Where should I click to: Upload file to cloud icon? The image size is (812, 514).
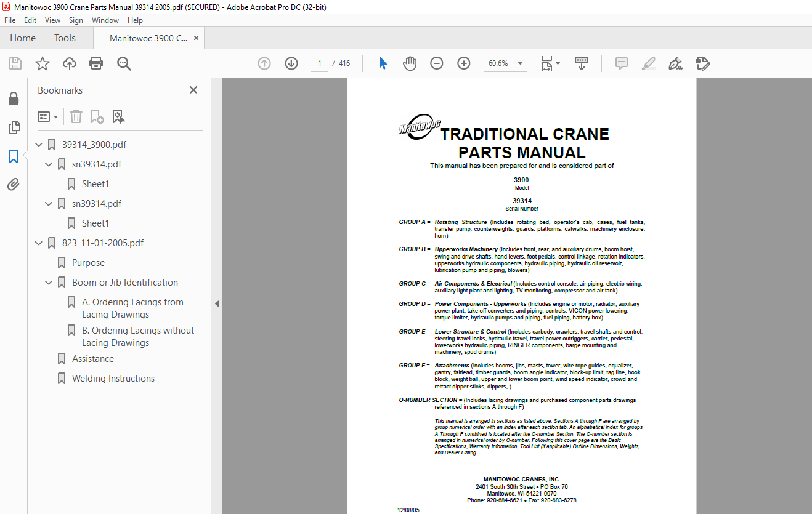(x=70, y=63)
